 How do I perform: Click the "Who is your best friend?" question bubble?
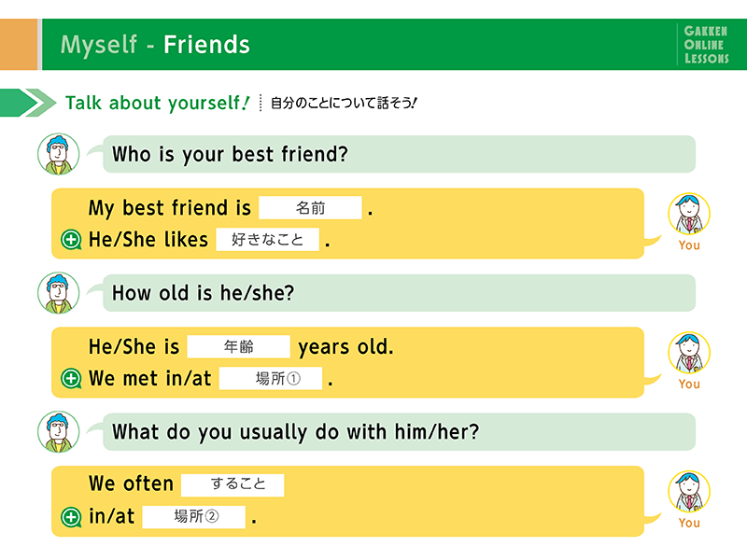(x=400, y=154)
